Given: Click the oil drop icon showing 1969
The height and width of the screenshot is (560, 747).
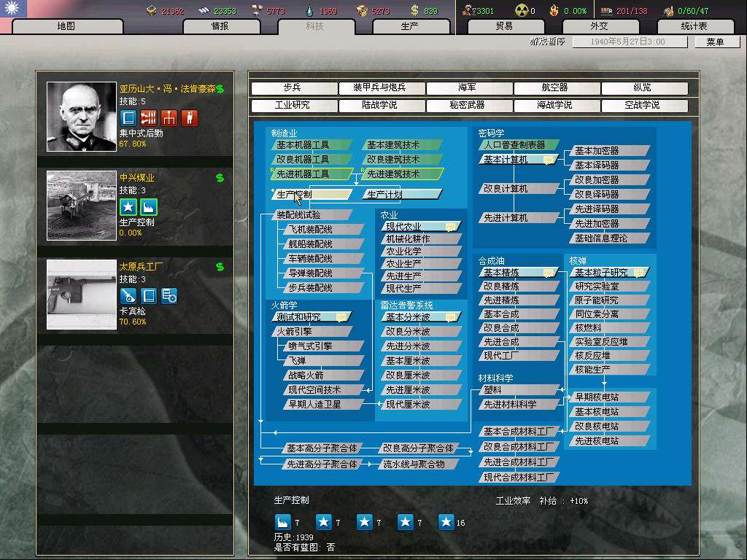Looking at the screenshot, I should (x=309, y=10).
